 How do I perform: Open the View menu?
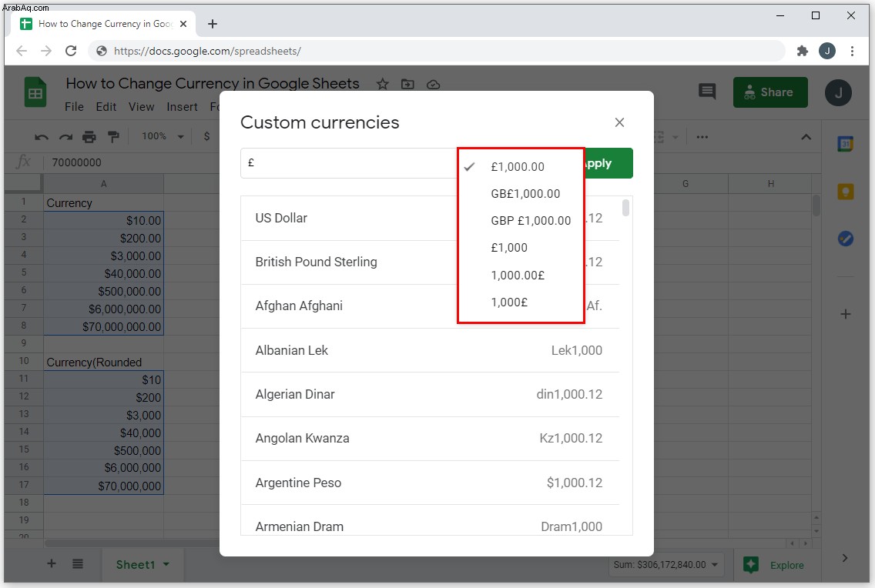pyautogui.click(x=142, y=107)
